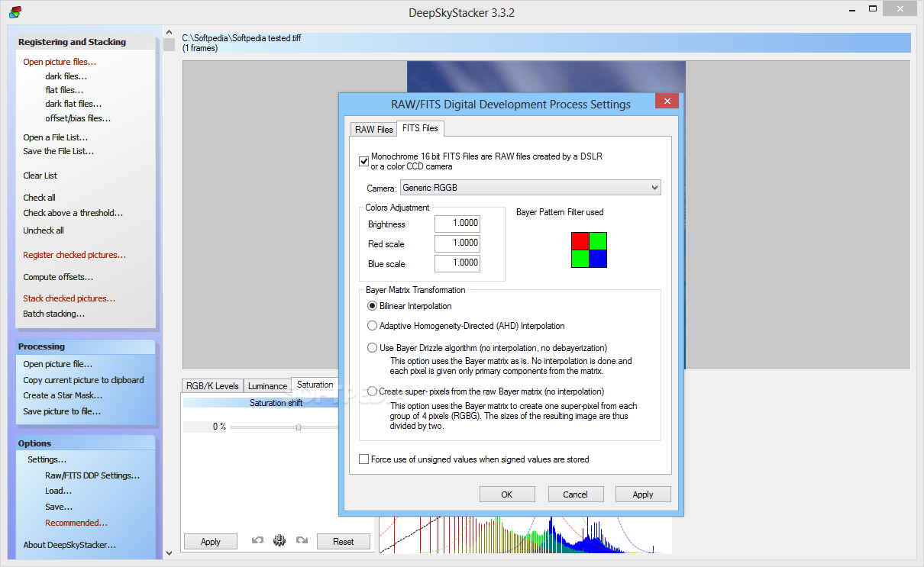Click Create a Star Mask...
Image resolution: width=924 pixels, height=567 pixels.
coord(63,395)
